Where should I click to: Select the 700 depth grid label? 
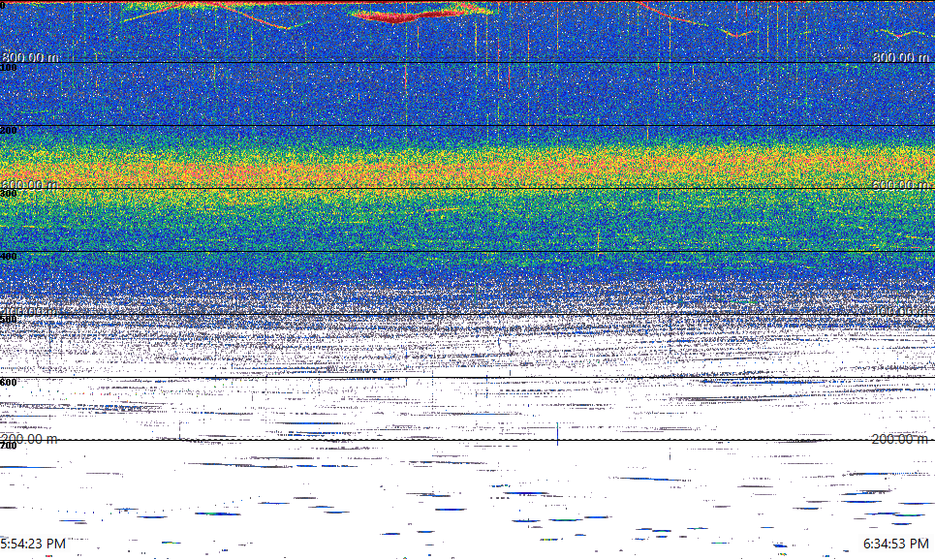(x=9, y=446)
